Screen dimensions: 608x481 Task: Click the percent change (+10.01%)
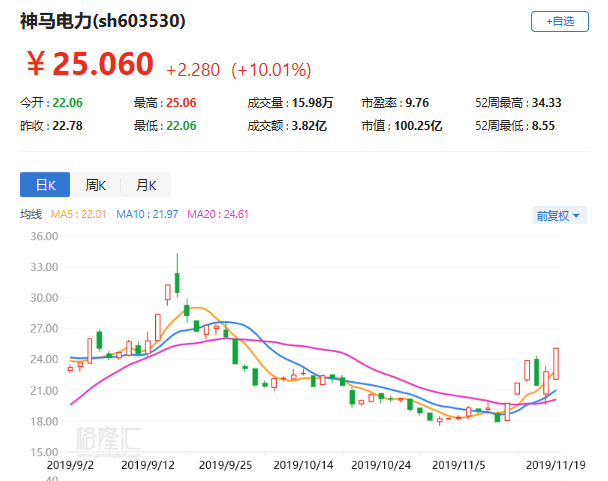271,70
